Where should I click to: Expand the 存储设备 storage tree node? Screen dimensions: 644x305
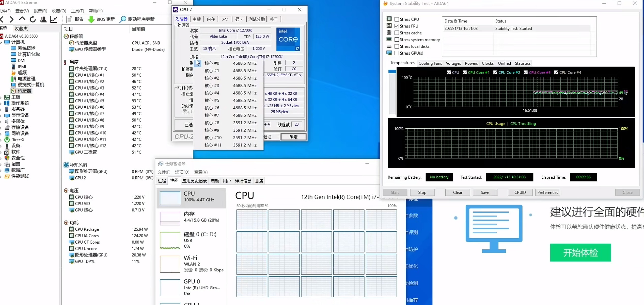(x=1, y=127)
